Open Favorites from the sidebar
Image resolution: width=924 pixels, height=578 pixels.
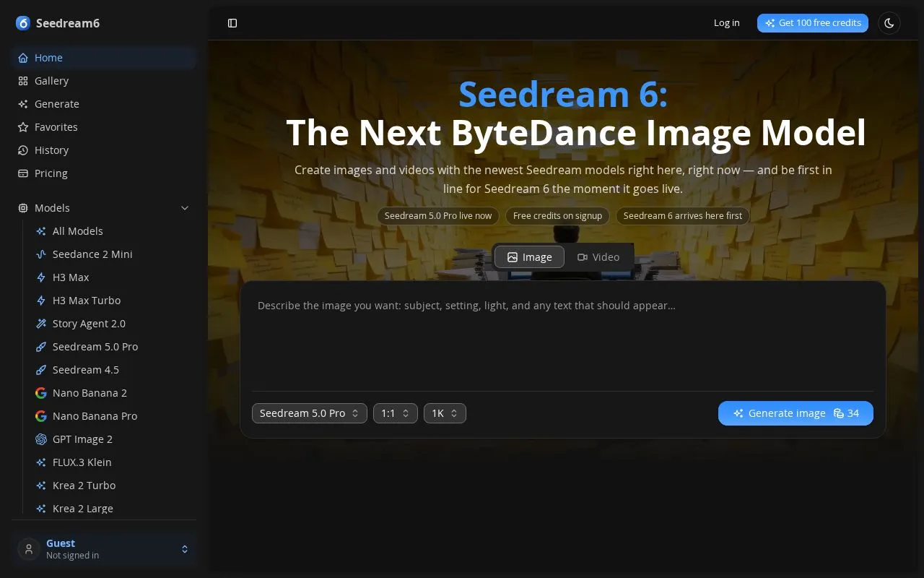click(104, 127)
